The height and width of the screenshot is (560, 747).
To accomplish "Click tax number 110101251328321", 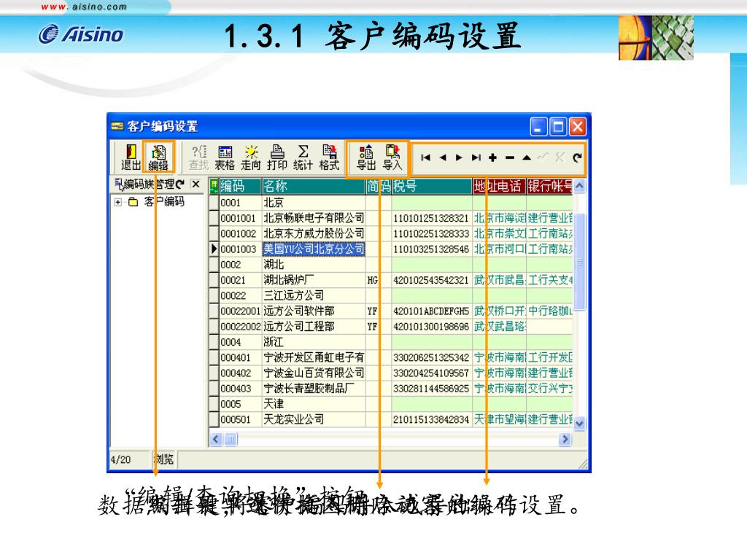I will pos(431,218).
